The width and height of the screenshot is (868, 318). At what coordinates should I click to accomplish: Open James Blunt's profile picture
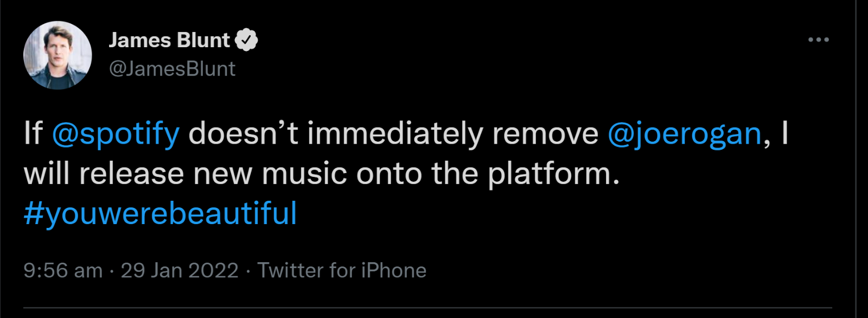coord(58,55)
